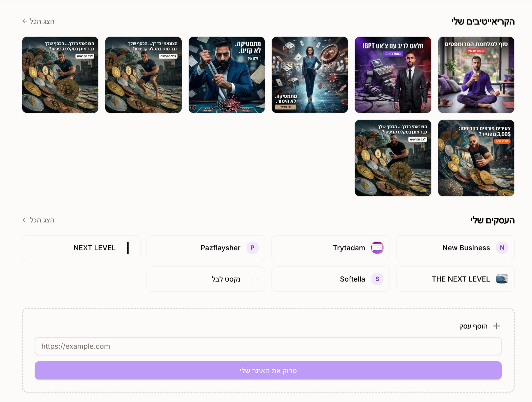Click the purple N avatar for New Business
This screenshot has height=402, width=532.
point(502,248)
